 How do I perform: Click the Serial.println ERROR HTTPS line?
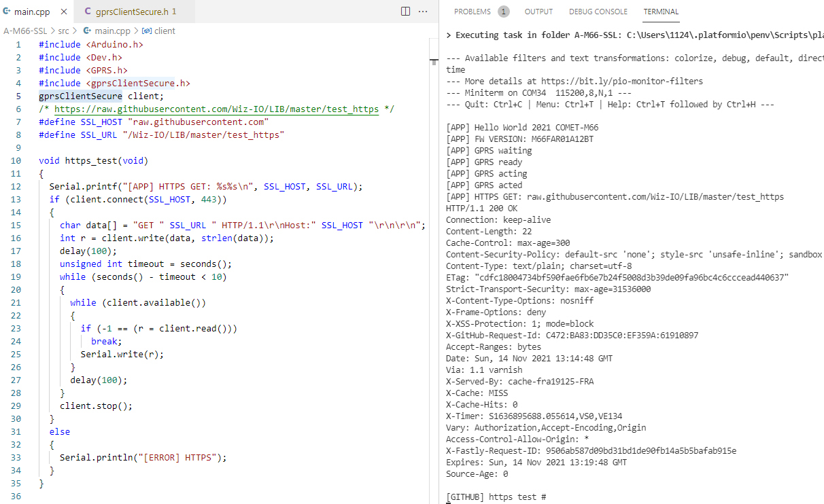143,457
